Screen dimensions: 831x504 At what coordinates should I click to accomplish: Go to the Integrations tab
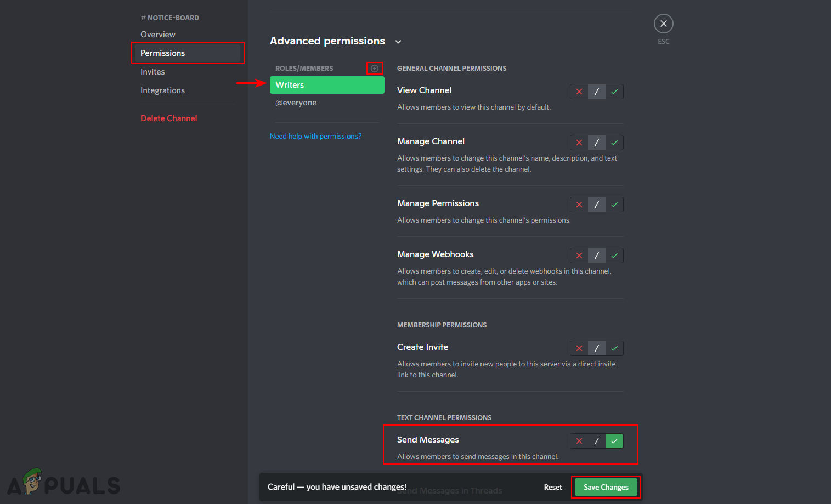(x=162, y=90)
